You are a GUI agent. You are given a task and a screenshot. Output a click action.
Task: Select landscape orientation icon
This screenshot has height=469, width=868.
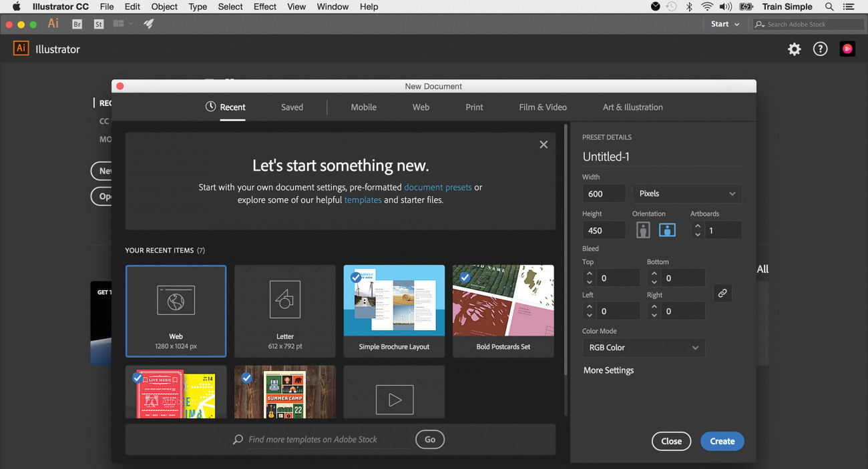tap(667, 230)
